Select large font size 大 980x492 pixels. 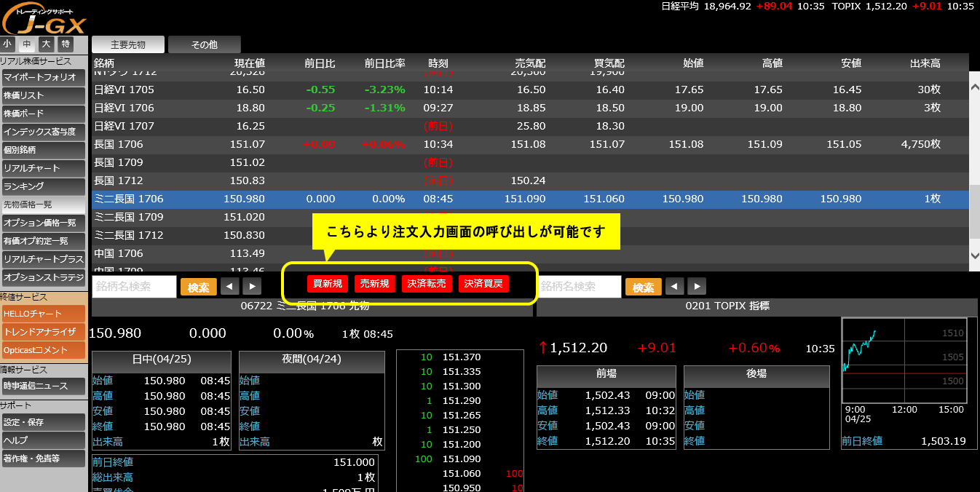47,44
